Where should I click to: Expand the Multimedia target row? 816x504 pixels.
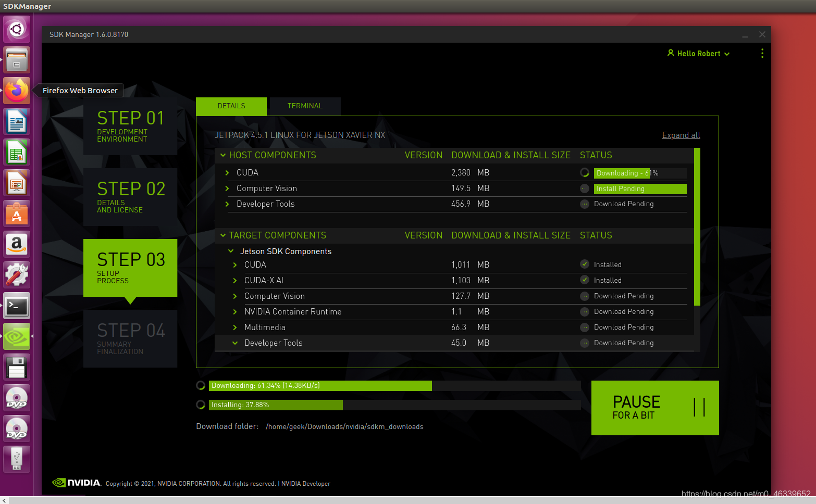tap(235, 327)
